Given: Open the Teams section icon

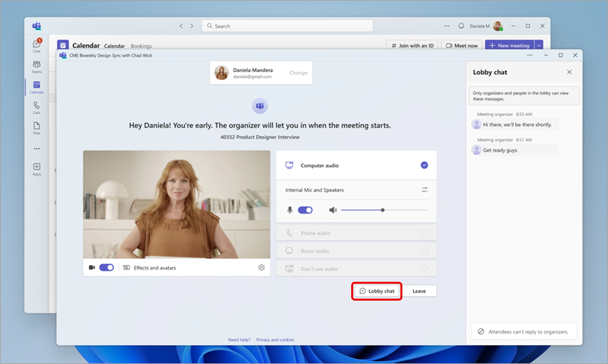Looking at the screenshot, I should pyautogui.click(x=36, y=66).
